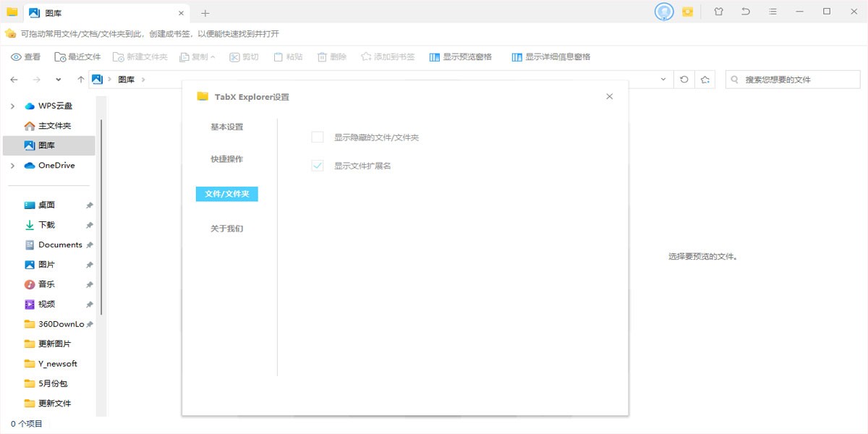Screen dimensions: 868x434
Task: Click the 粘贴 toolbar button
Action: [x=287, y=57]
